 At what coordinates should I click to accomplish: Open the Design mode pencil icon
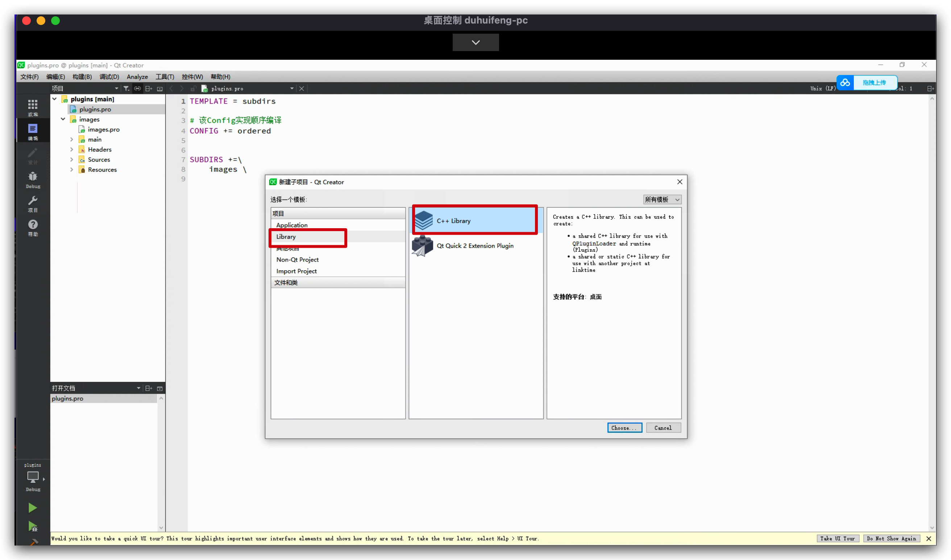pyautogui.click(x=33, y=155)
